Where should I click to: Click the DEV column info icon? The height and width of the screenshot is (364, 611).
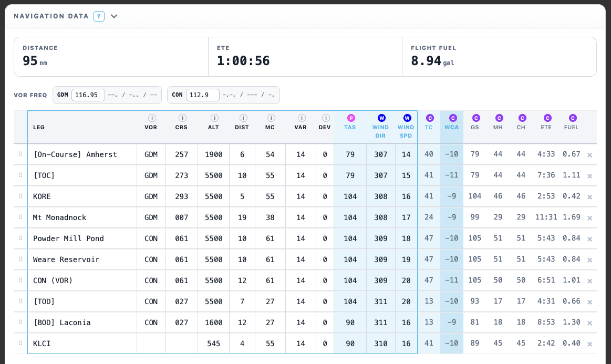[326, 118]
